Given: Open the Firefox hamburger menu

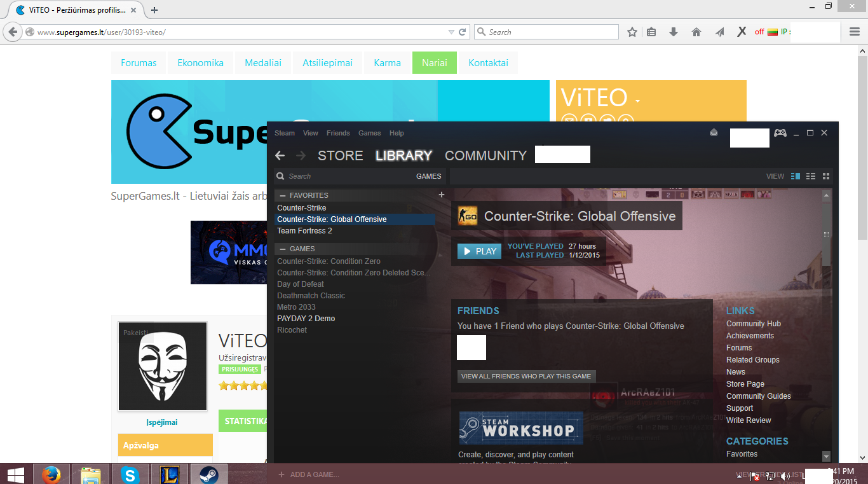Looking at the screenshot, I should (x=855, y=32).
